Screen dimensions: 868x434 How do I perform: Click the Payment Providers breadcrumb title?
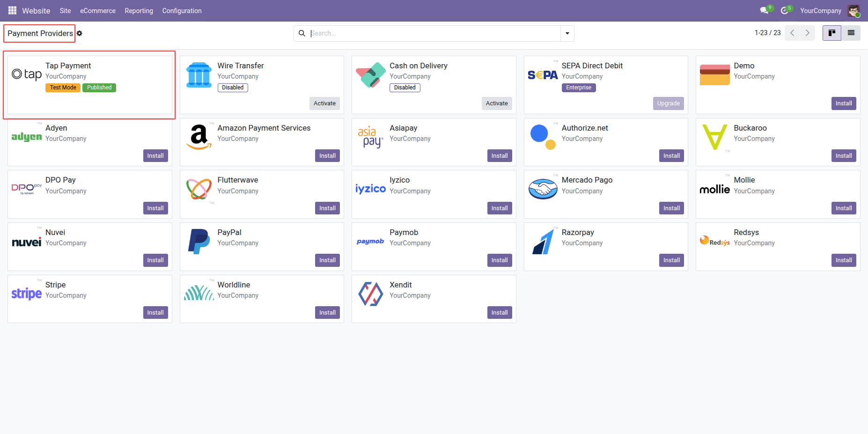pos(40,33)
